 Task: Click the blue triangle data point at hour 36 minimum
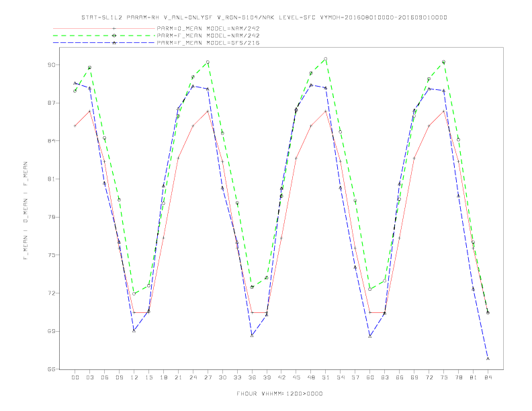252,335
